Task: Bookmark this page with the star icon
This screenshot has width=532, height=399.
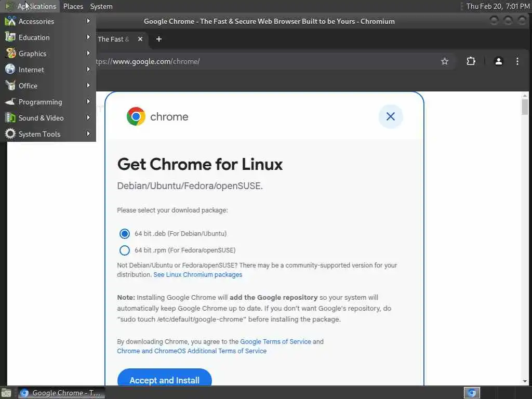Action: (445, 61)
